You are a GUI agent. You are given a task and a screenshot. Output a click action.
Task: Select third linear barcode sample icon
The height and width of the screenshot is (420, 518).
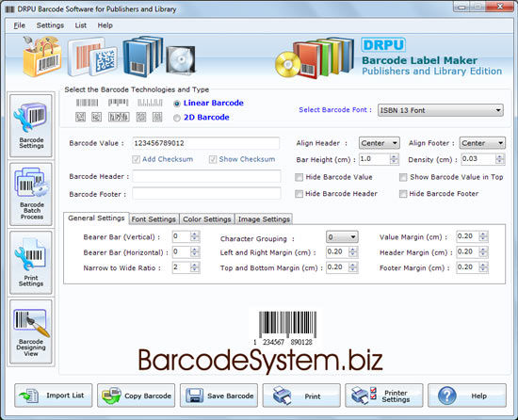pos(150,103)
